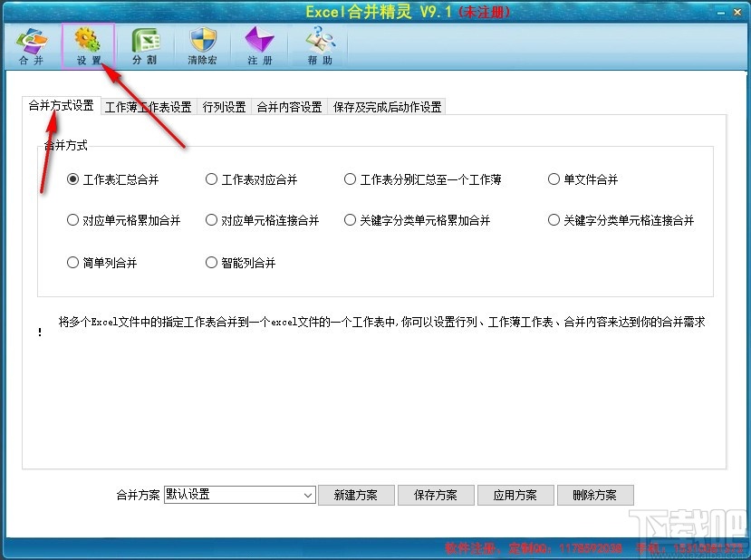Viewport: 751px width, 560px height.
Task: Choose 对应单元格连接合并 option
Action: [x=262, y=220]
